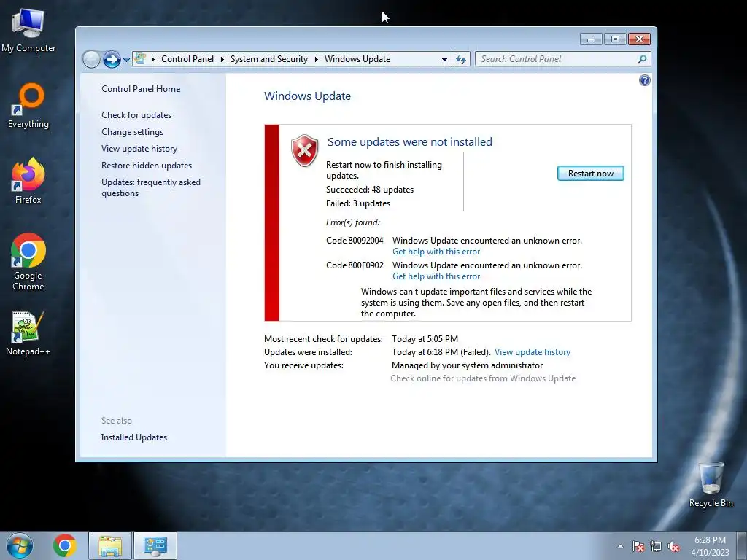The height and width of the screenshot is (560, 747).
Task: Click the Refresh button beside address bar
Action: click(x=461, y=59)
